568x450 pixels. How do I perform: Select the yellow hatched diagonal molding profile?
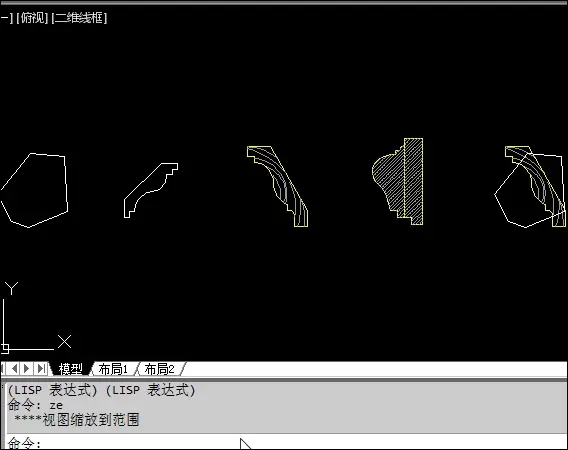(278, 186)
